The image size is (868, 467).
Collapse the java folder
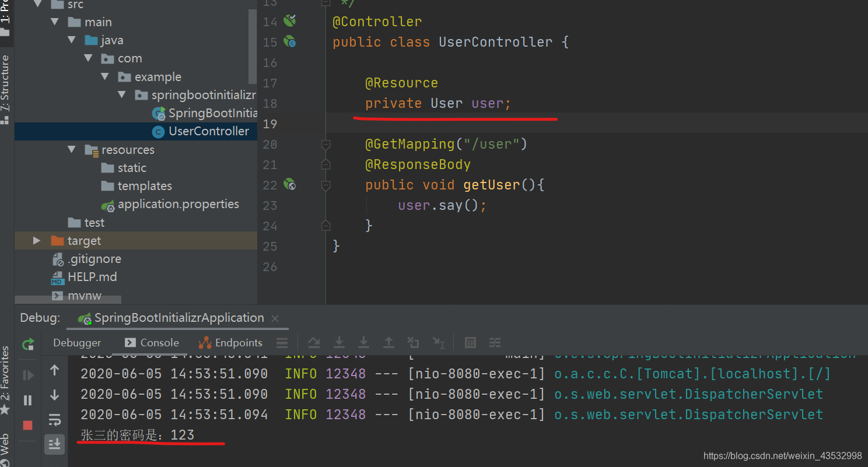[72, 40]
